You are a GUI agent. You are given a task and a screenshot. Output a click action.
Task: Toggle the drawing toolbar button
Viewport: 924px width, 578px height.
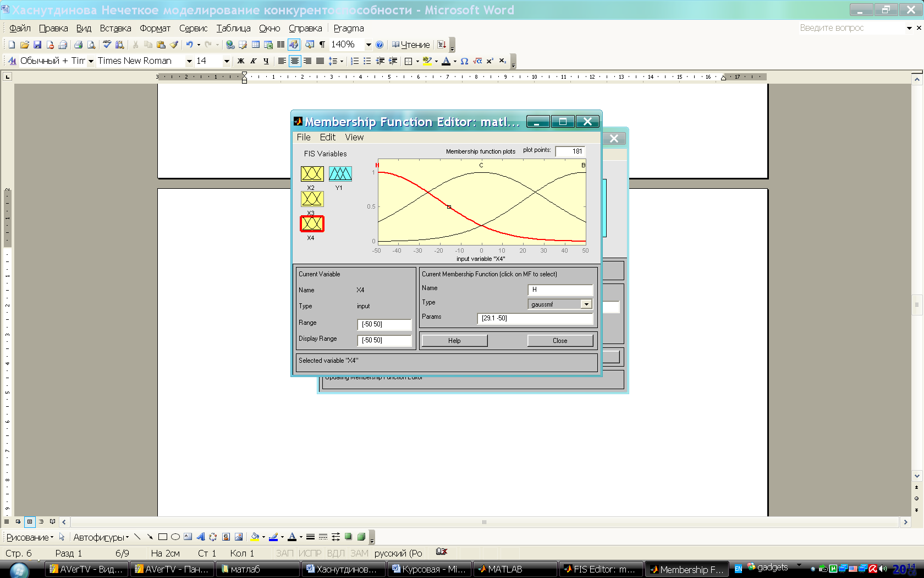click(x=294, y=45)
